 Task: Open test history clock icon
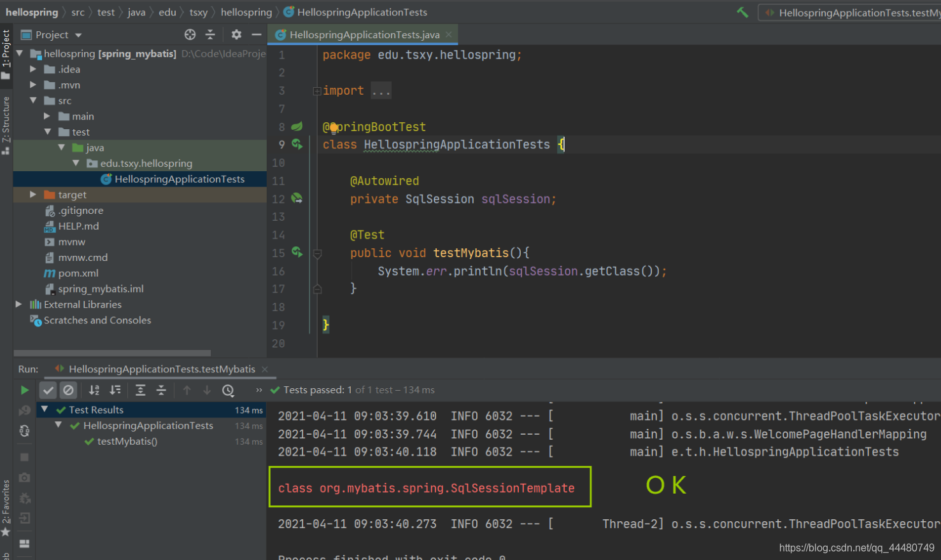pyautogui.click(x=228, y=390)
